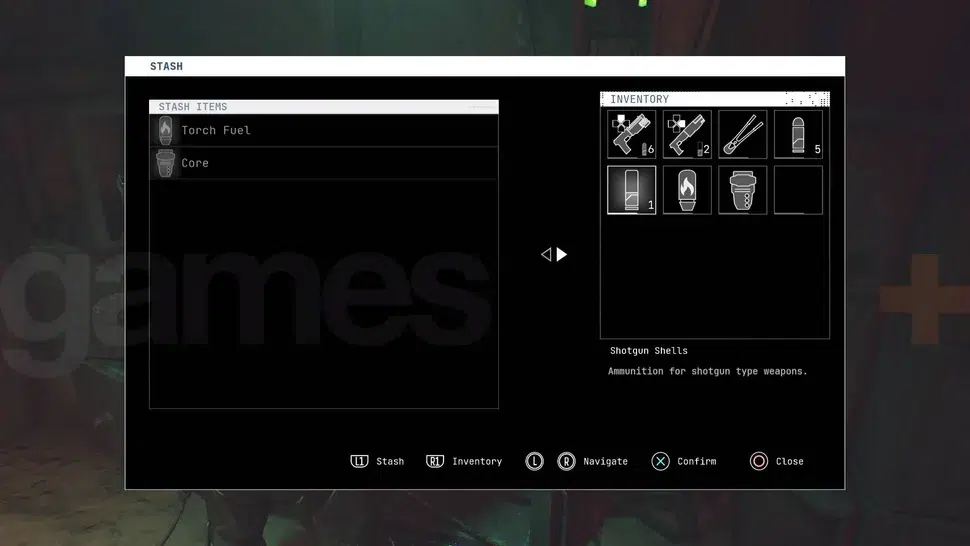This screenshot has height=546, width=970.
Task: Select the shotgun with 2 shells
Action: [687, 134]
